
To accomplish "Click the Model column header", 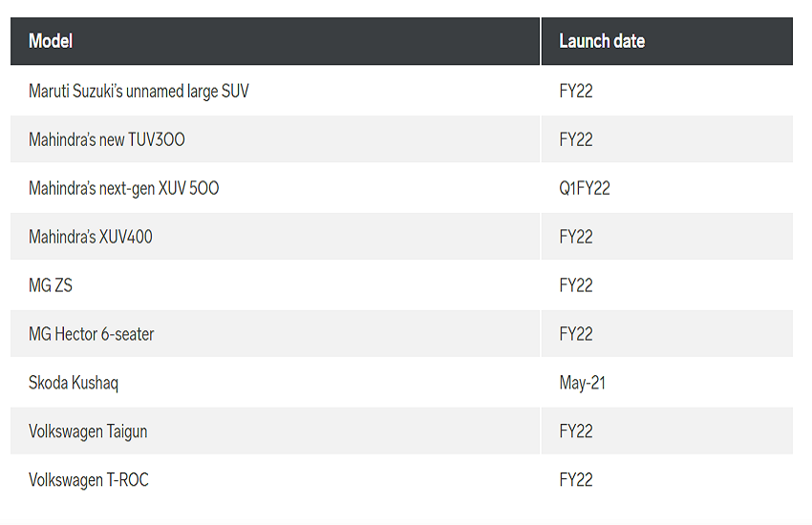I will click(51, 41).
